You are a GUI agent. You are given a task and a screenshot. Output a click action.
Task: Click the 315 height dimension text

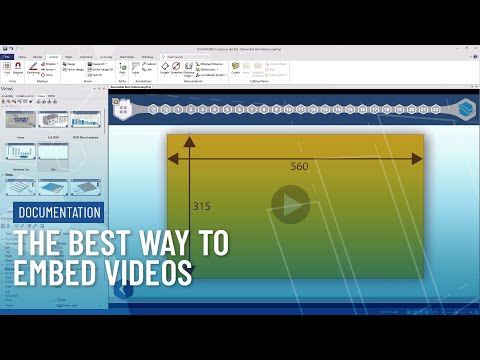pyautogui.click(x=202, y=206)
